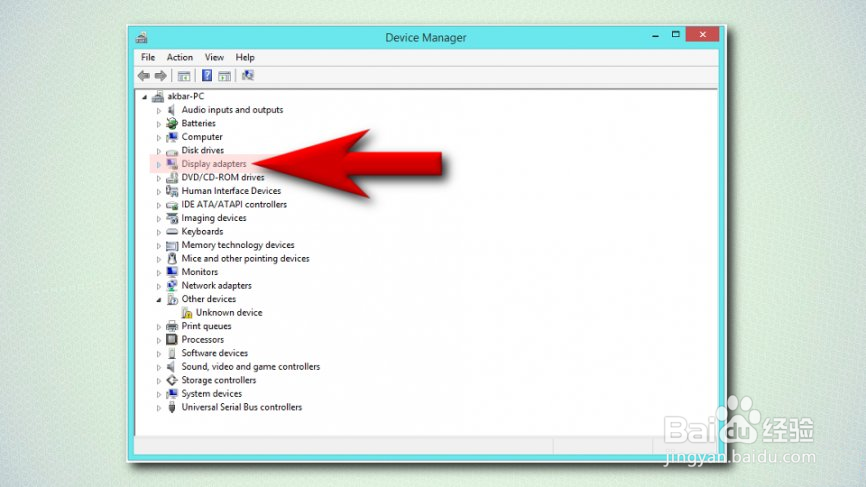Expand Audio inputs and outputs arrow

159,110
